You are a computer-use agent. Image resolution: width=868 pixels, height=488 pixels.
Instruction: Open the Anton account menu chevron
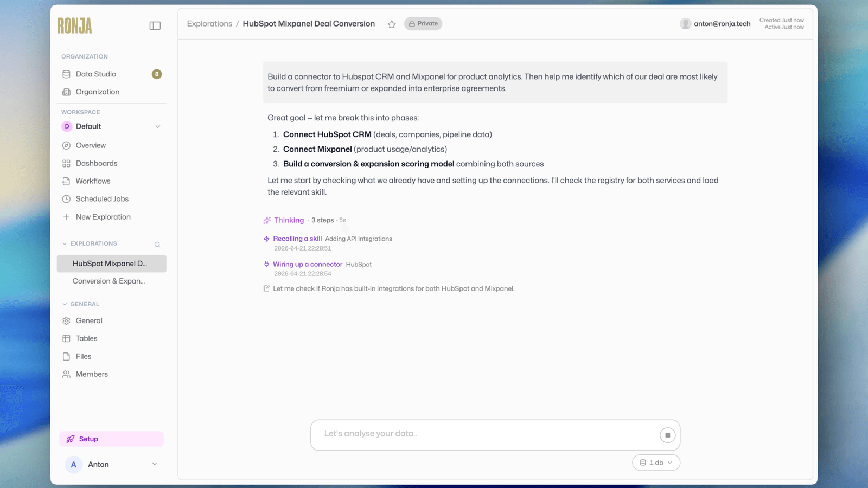coord(155,464)
